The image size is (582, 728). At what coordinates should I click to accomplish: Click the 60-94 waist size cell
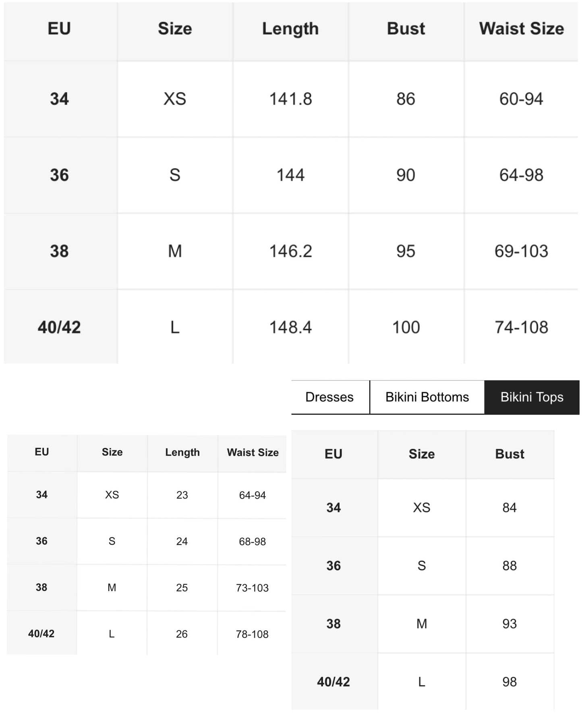[521, 99]
